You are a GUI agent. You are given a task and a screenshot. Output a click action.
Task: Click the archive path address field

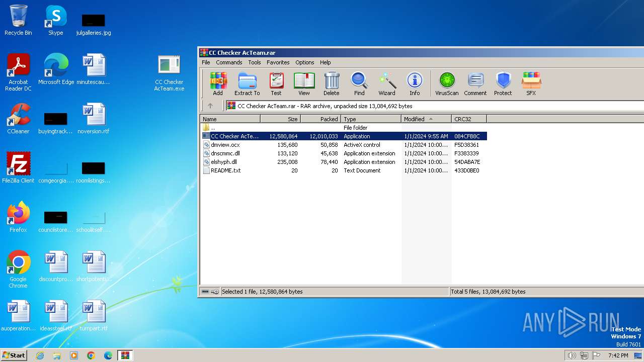[435, 106]
